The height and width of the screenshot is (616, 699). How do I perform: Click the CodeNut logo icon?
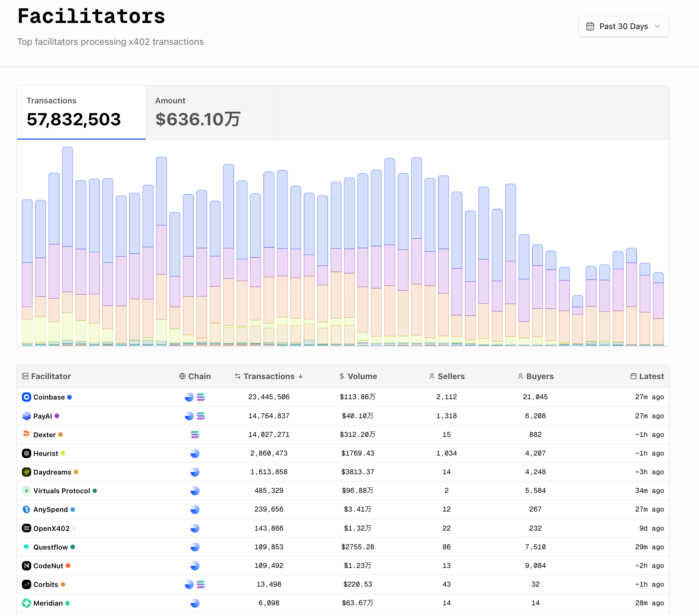pos(27,566)
